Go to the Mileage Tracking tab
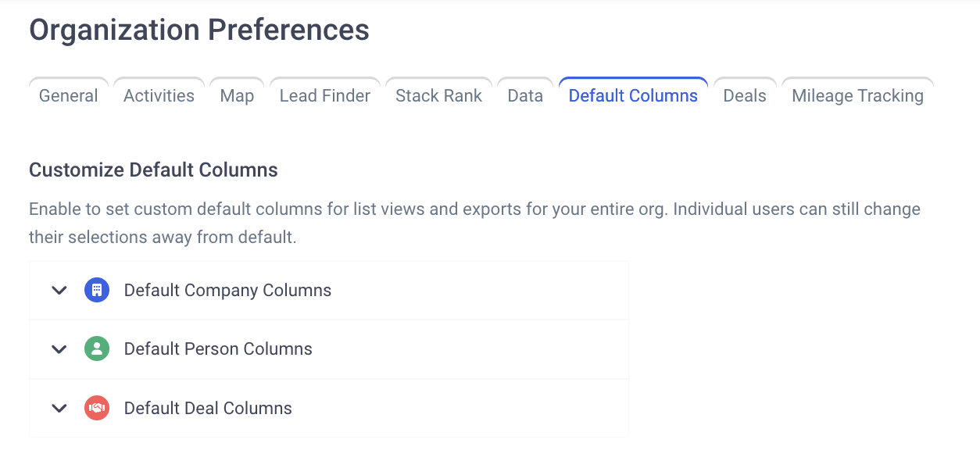The image size is (980, 461). pos(857,95)
